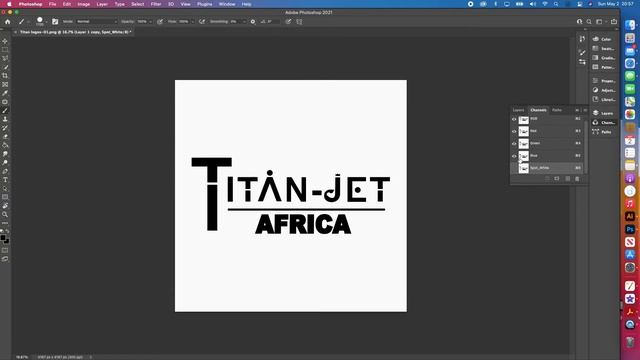Switch to the Paths tab

557,110
